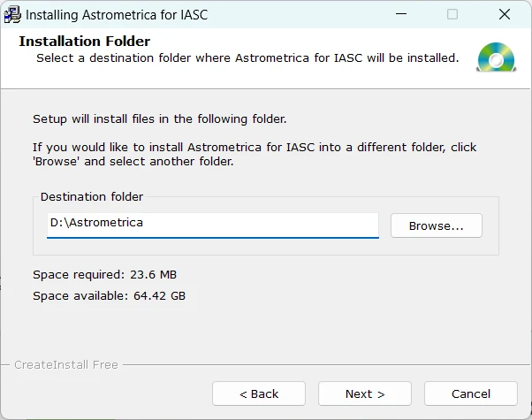Open the Browse... folder dialog
Screen dimensions: 532x420
click(x=436, y=225)
